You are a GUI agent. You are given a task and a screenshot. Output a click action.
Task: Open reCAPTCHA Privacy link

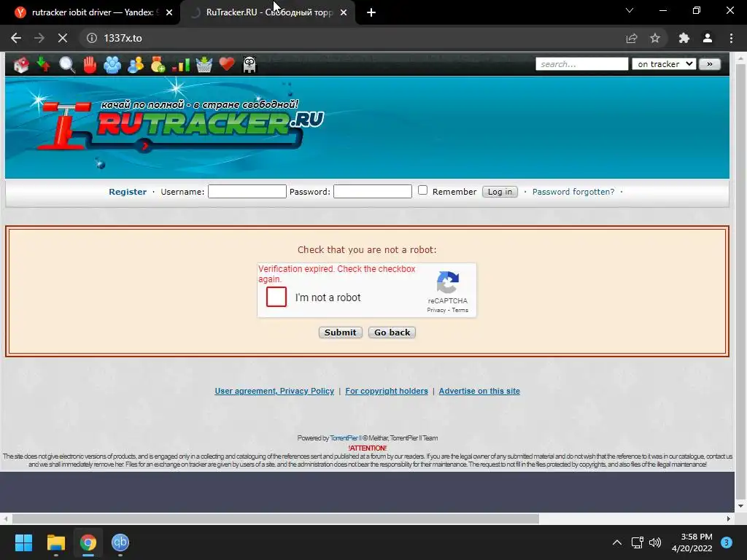point(436,310)
